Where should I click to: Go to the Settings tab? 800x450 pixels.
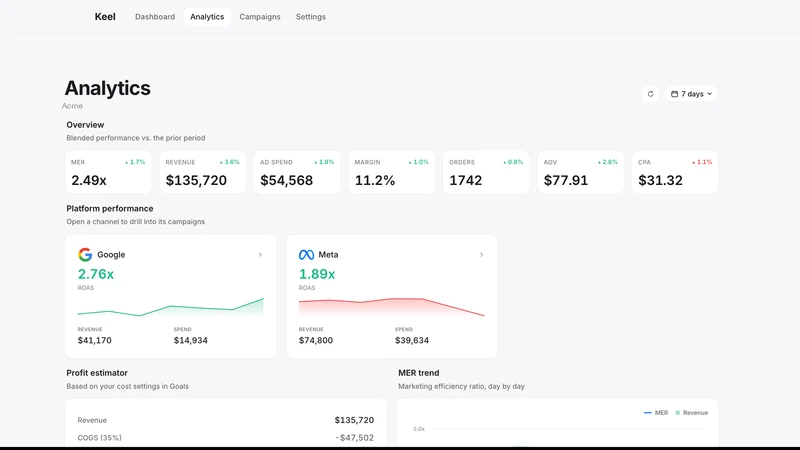[311, 17]
